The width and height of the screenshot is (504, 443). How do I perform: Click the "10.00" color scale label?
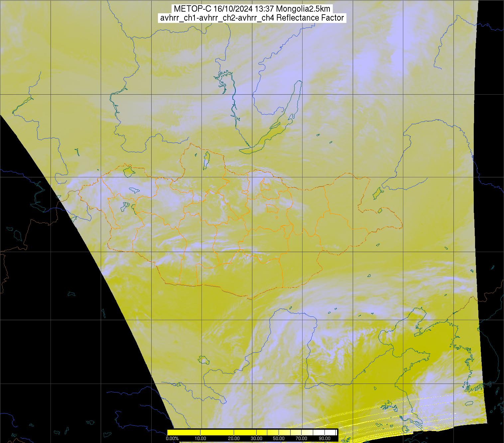(x=201, y=439)
